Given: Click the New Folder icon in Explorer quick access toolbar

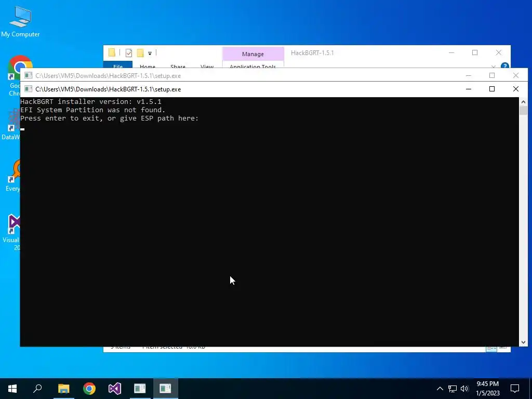Looking at the screenshot, I should 140,53.
